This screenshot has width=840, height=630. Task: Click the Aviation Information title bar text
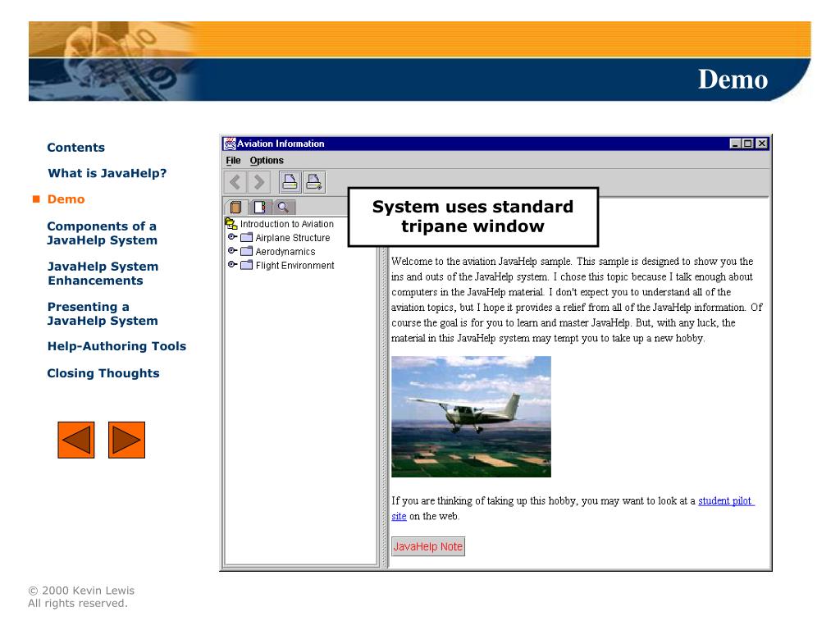(x=281, y=144)
